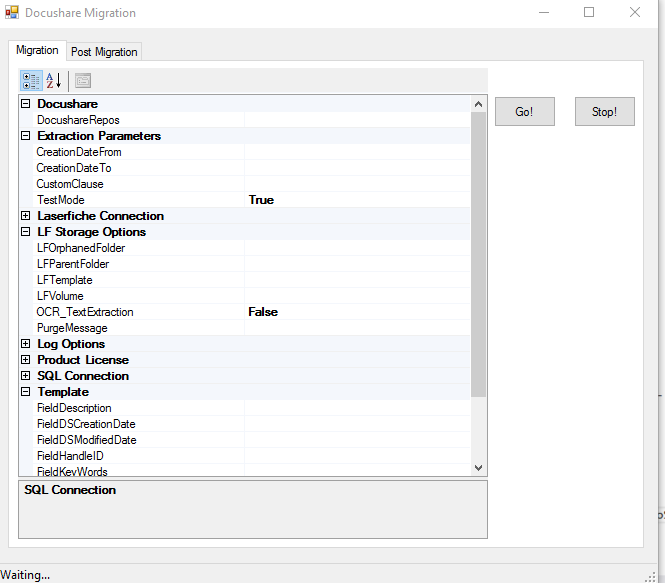Screen dimensions: 665x583
Task: Select the LFParentFolder property label
Action: [x=73, y=264]
